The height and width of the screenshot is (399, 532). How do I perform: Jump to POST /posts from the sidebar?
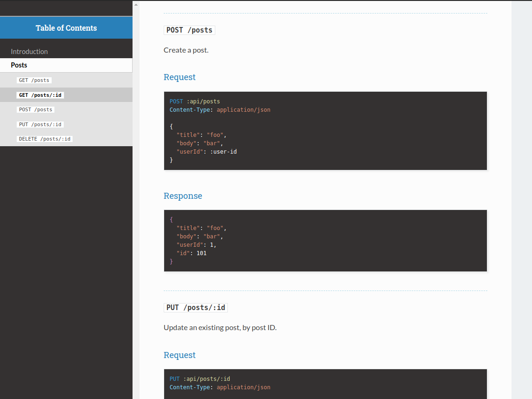click(x=35, y=109)
